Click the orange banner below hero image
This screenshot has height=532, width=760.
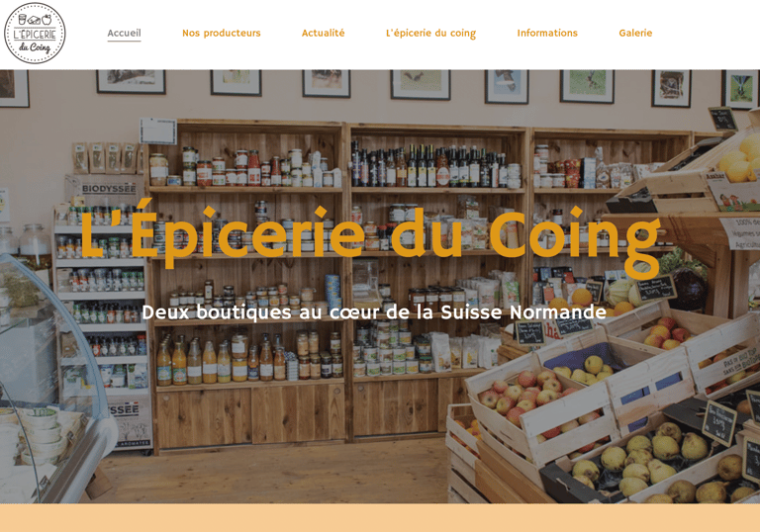[x=380, y=517]
